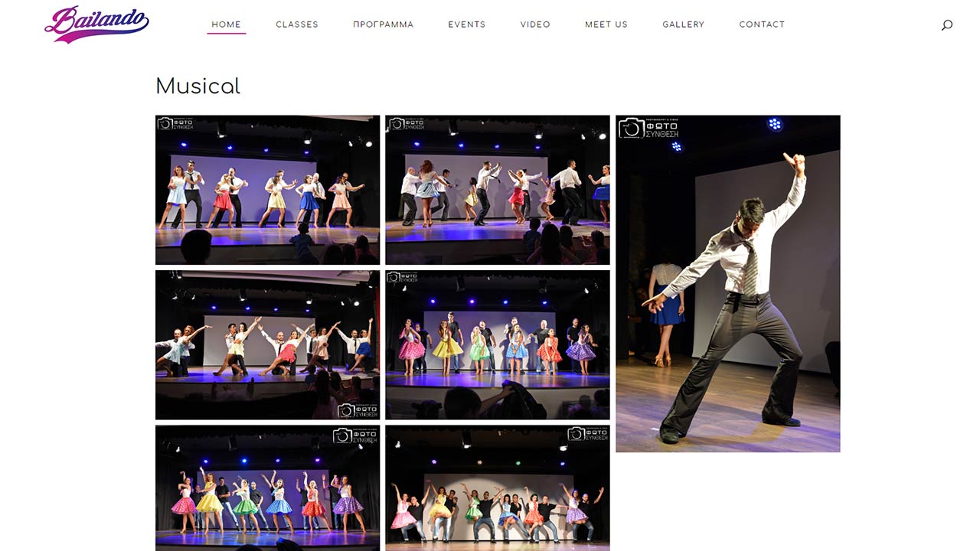The image size is (980, 551).
Task: Open the Classes menu
Action: click(297, 24)
